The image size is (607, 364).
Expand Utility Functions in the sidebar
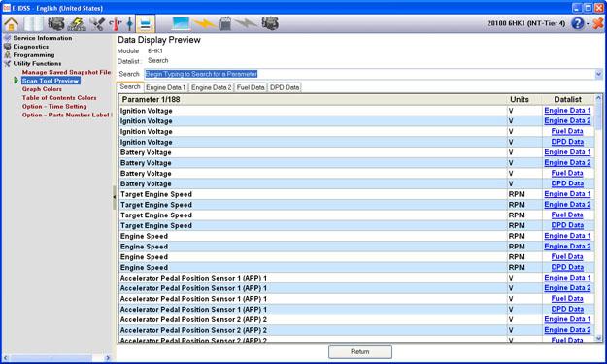(37, 63)
